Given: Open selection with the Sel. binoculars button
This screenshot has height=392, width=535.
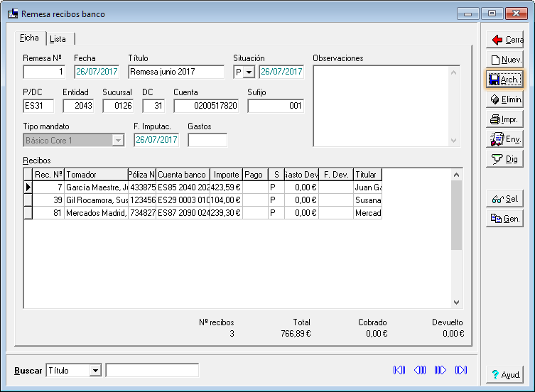Looking at the screenshot, I should pyautogui.click(x=505, y=200).
